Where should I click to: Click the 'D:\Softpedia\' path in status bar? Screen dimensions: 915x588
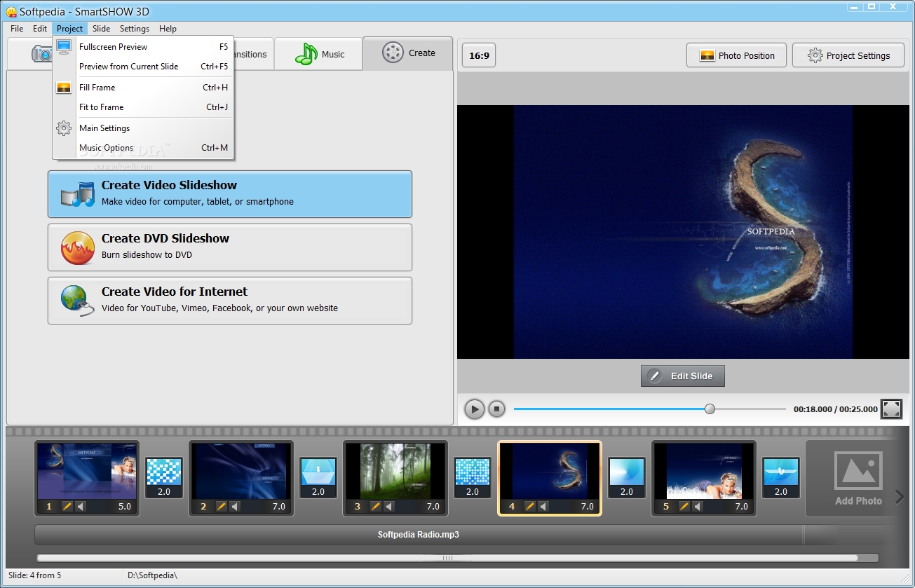pos(152,575)
